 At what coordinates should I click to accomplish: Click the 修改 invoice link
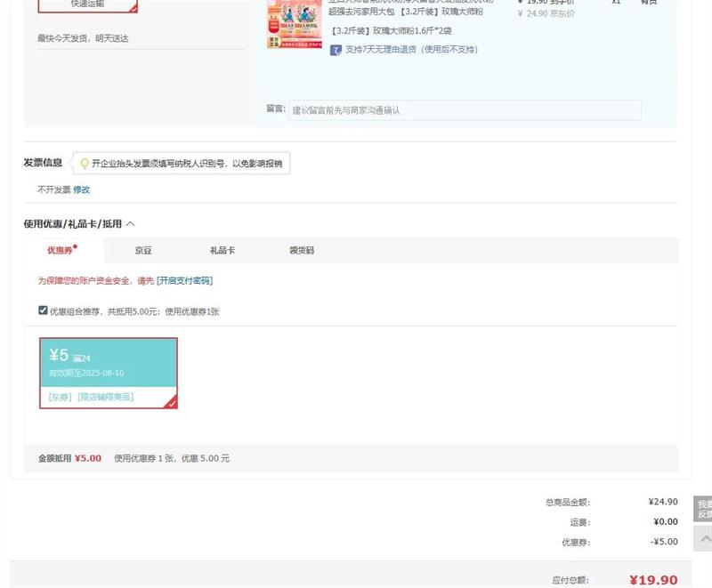point(81,189)
